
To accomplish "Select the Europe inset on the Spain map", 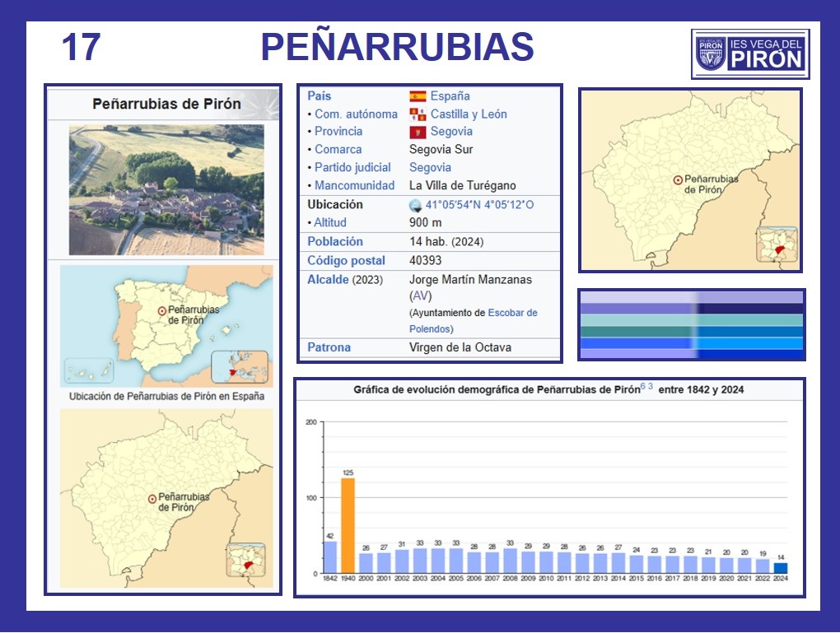I will (x=240, y=367).
